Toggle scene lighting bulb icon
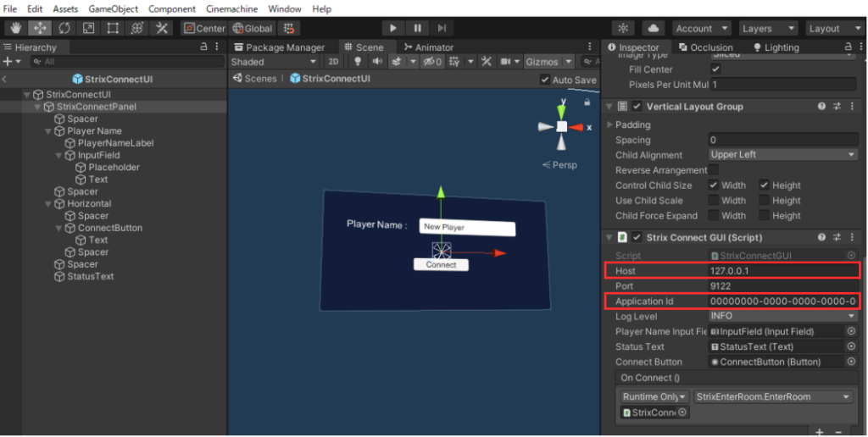The image size is (868, 437). [x=358, y=62]
